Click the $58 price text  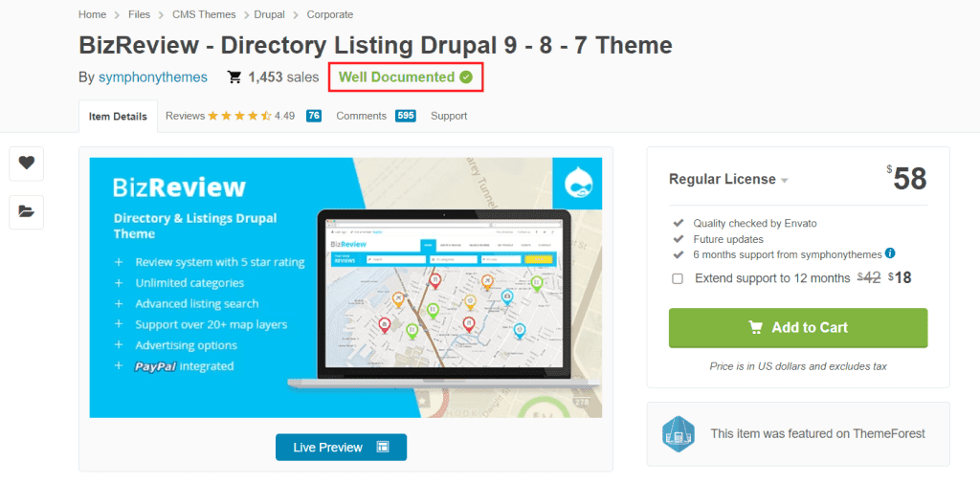pos(907,179)
